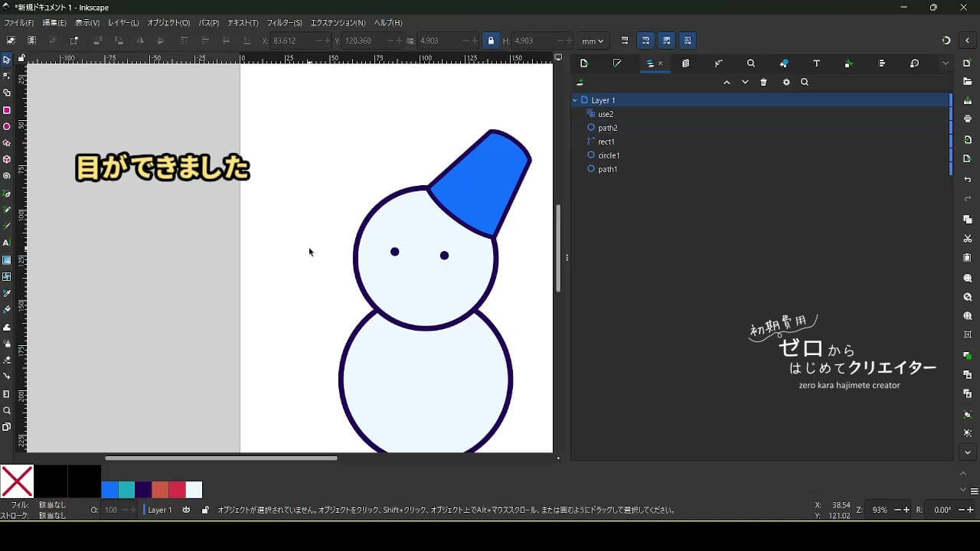Select the Spiral tool
This screenshot has width=980, height=551.
7,176
